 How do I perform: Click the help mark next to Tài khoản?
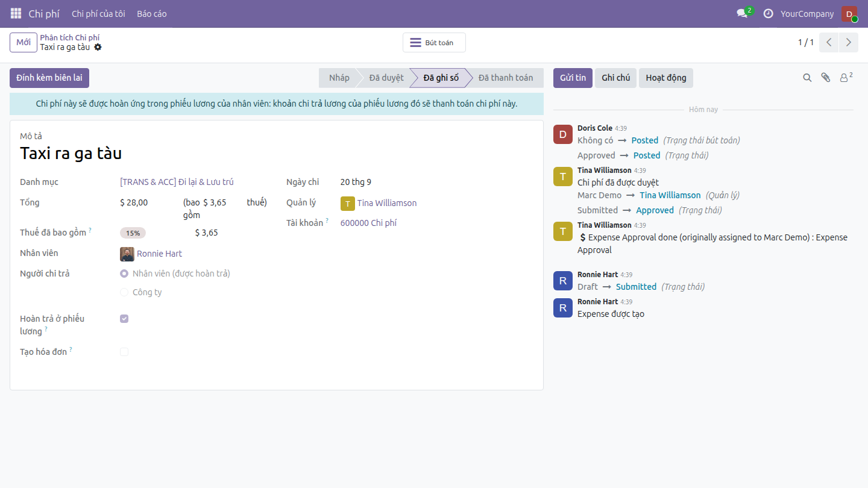(327, 221)
